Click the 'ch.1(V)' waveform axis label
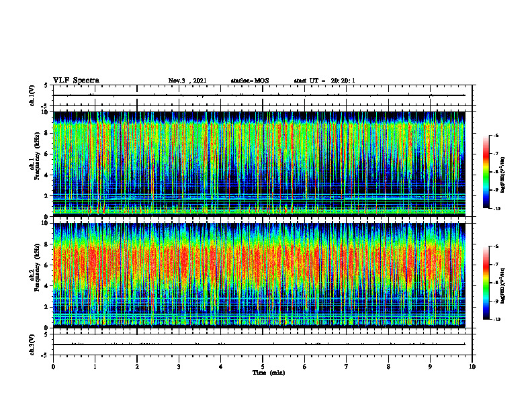Viewport: 532px width, 411px height. [32, 95]
